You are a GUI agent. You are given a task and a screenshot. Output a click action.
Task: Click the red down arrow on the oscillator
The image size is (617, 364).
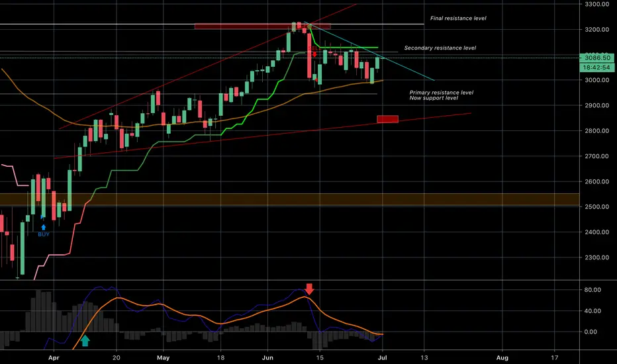(309, 289)
